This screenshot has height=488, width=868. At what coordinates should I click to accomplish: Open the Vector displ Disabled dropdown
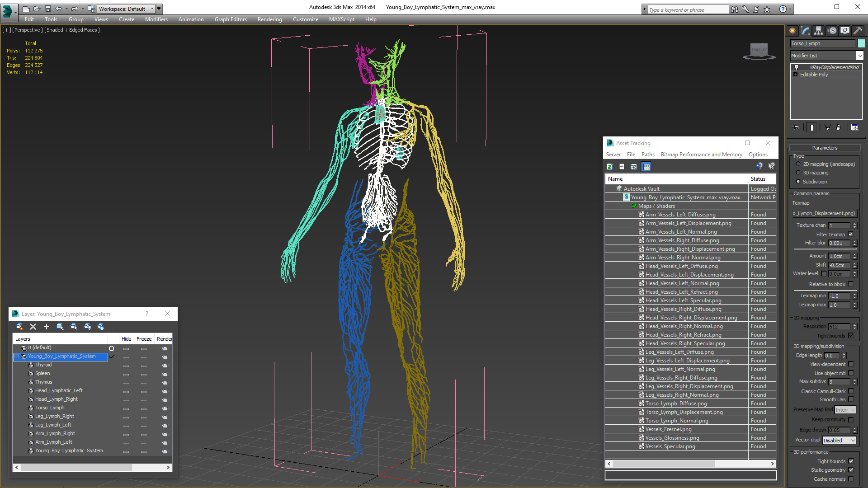pos(839,441)
